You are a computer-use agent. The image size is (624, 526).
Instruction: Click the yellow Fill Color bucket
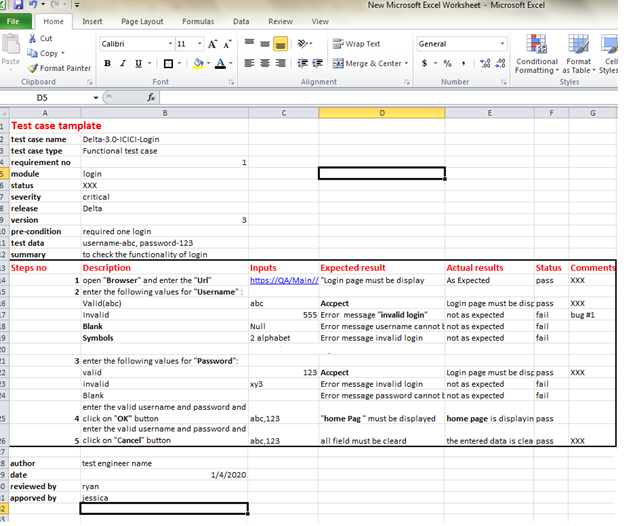[x=198, y=64]
